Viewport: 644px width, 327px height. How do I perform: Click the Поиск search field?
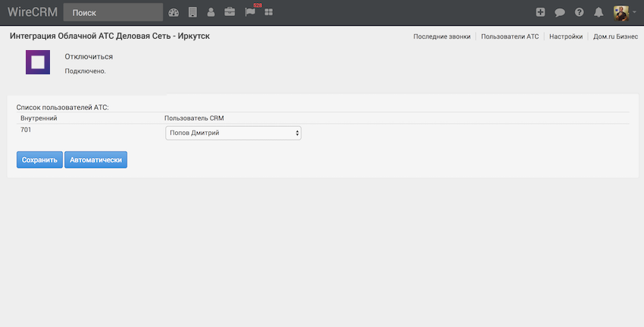coord(113,12)
